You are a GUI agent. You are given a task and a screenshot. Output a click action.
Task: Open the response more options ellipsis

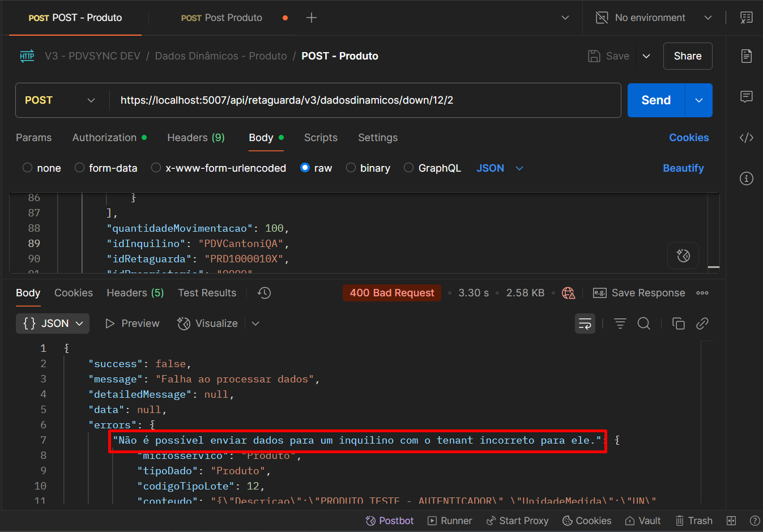702,293
